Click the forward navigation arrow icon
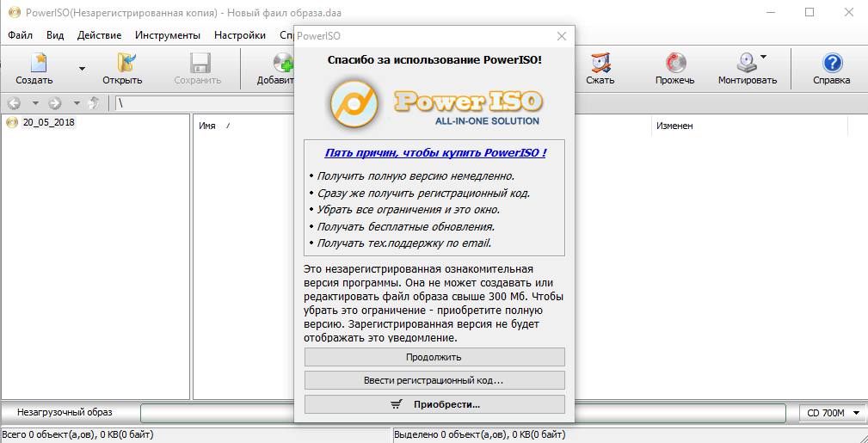Image resolution: width=868 pixels, height=443 pixels. (x=54, y=103)
